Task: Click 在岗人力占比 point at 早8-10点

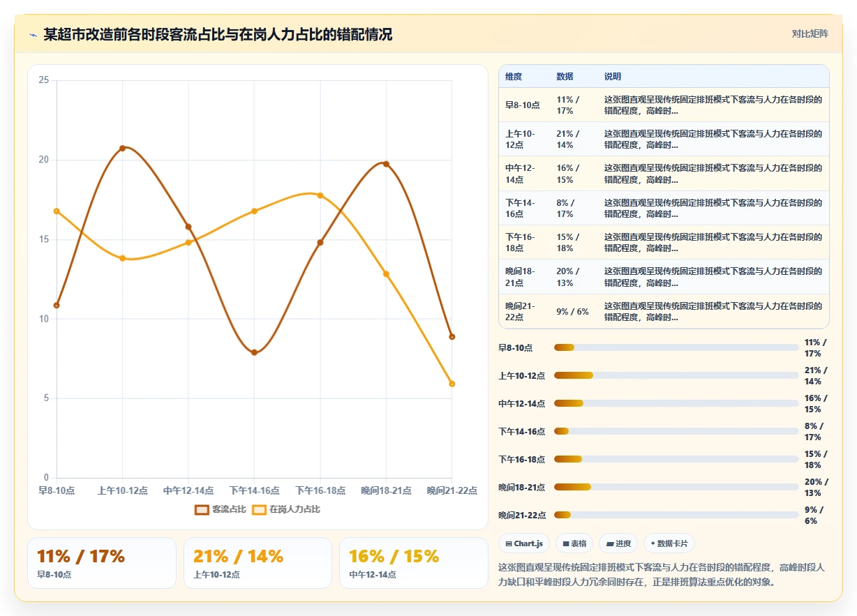Action: click(57, 211)
